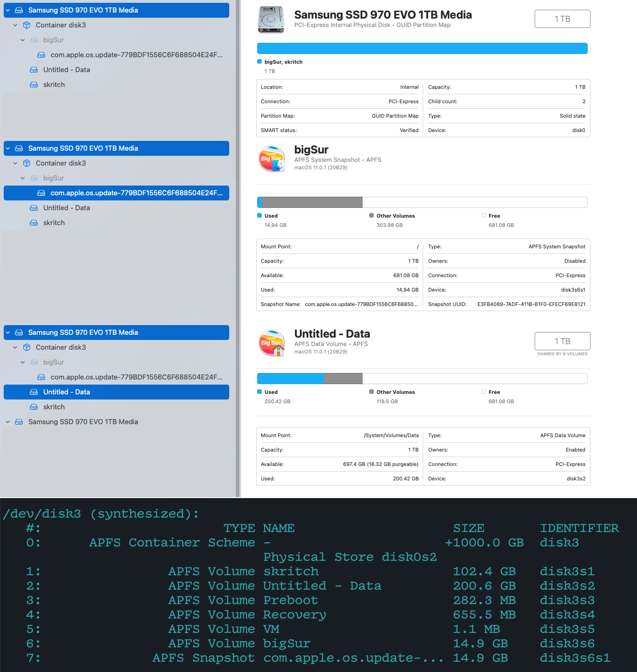
Task: Click the 'disk3s6s1' Device value in bigSur details
Action: [x=573, y=290]
